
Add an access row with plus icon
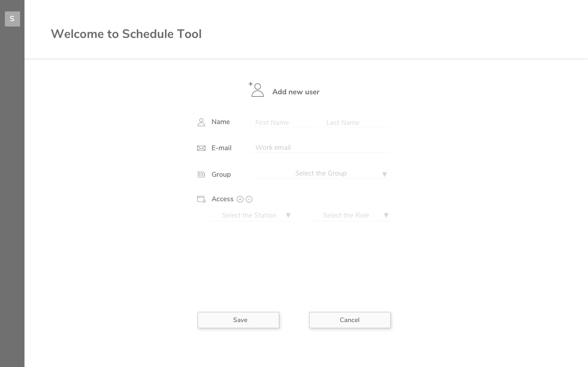click(240, 199)
